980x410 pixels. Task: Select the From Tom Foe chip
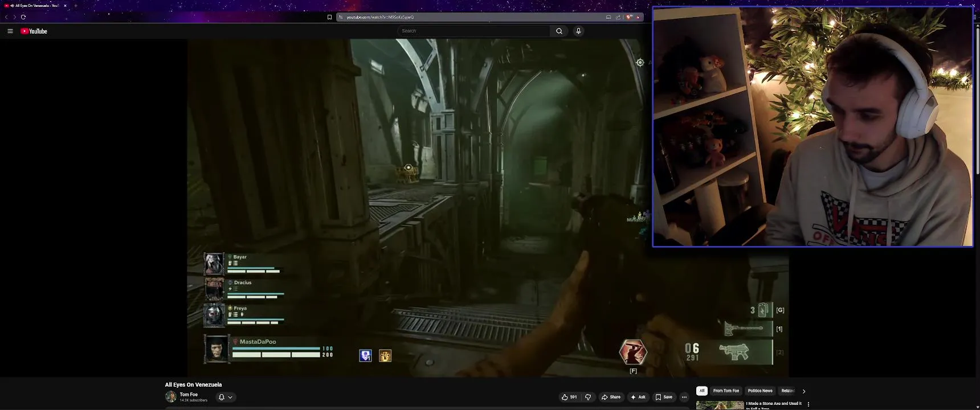726,391
